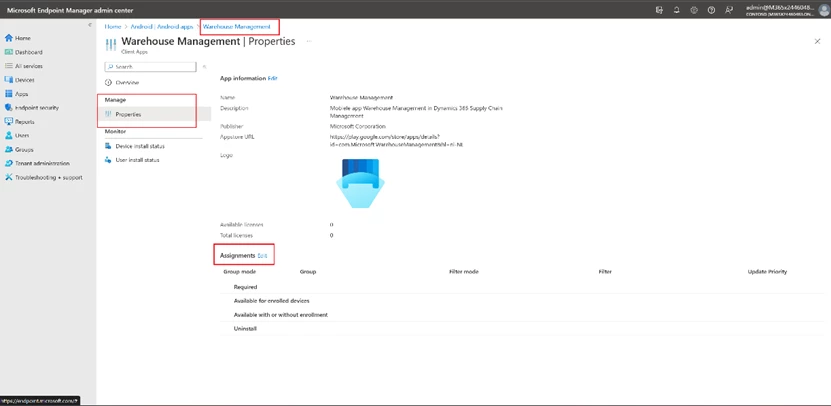Open the notifications bell
The image size is (831, 406).
pos(677,10)
